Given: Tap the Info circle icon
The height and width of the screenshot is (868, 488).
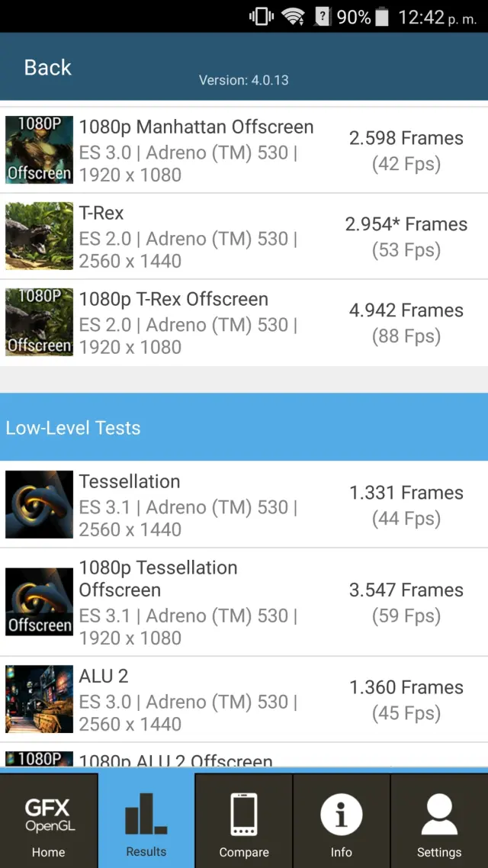Looking at the screenshot, I should 341,815.
